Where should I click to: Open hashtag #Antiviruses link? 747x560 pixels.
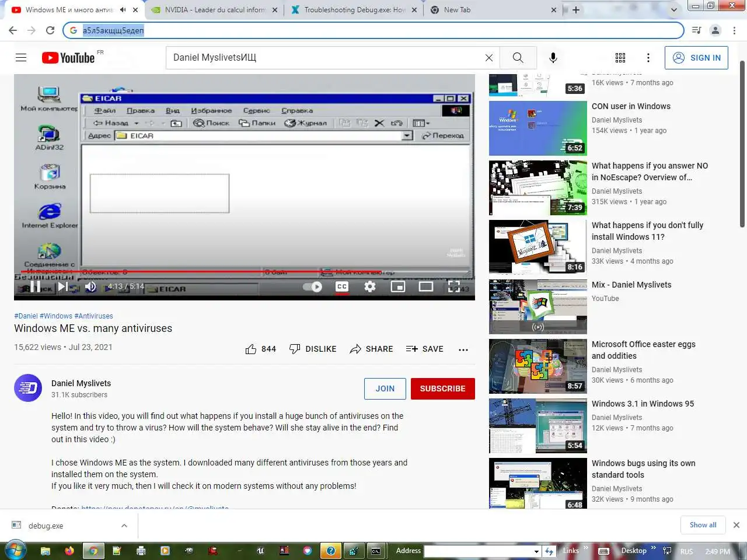[x=94, y=316]
